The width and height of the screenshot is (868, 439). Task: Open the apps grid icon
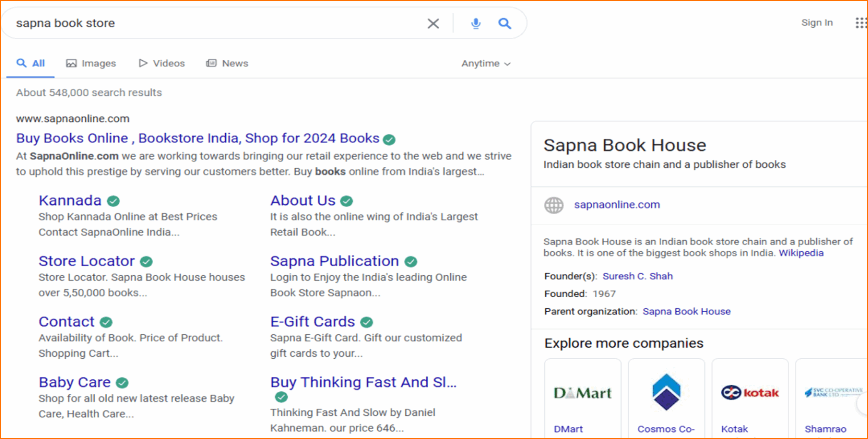[x=861, y=23]
